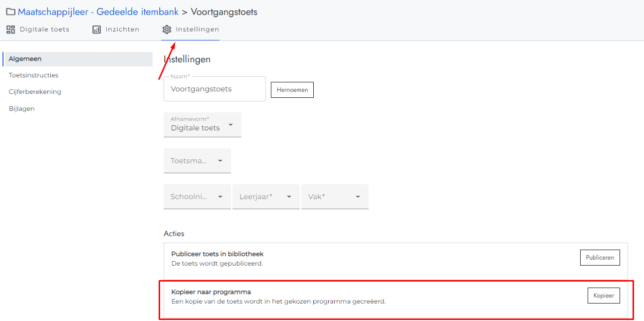Click the folder icon in the breadcrumb
This screenshot has height=321, width=644.
(10, 12)
